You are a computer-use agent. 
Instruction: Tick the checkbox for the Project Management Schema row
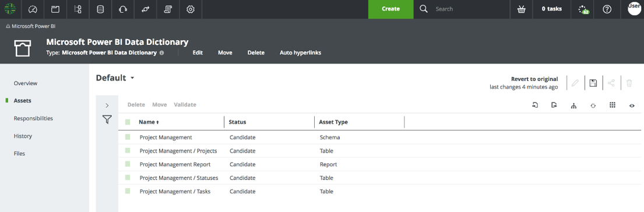[128, 137]
